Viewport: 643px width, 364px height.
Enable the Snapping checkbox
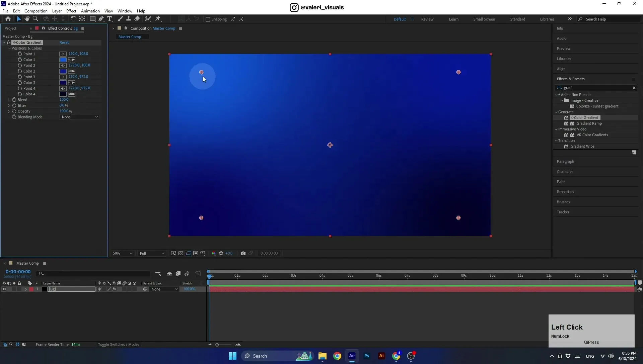pos(208,19)
